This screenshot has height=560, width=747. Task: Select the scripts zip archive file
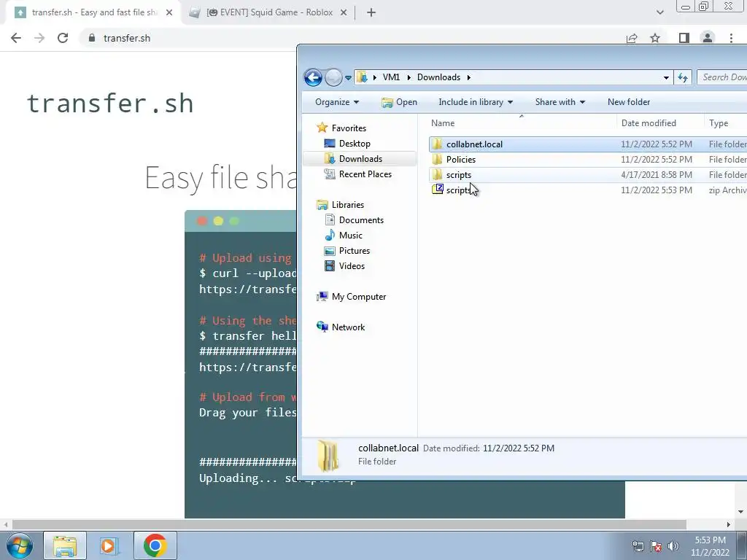point(588,190)
